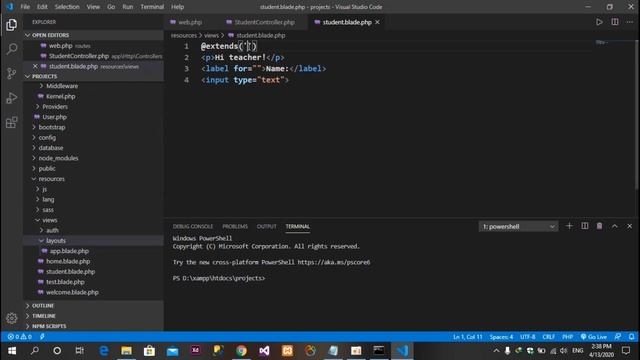This screenshot has width=640, height=360.
Task: Click the PHP language mode indicator
Action: (567, 337)
